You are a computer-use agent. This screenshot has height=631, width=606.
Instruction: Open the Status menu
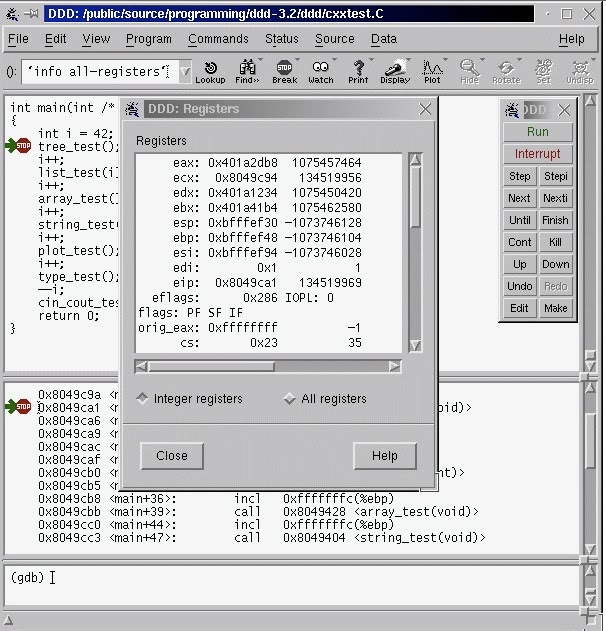pyautogui.click(x=282, y=39)
